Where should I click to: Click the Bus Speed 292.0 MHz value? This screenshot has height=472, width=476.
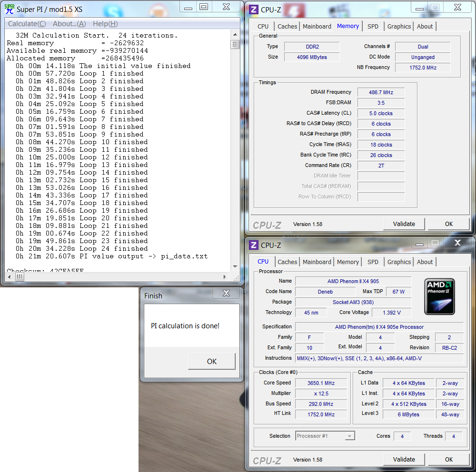point(321,404)
